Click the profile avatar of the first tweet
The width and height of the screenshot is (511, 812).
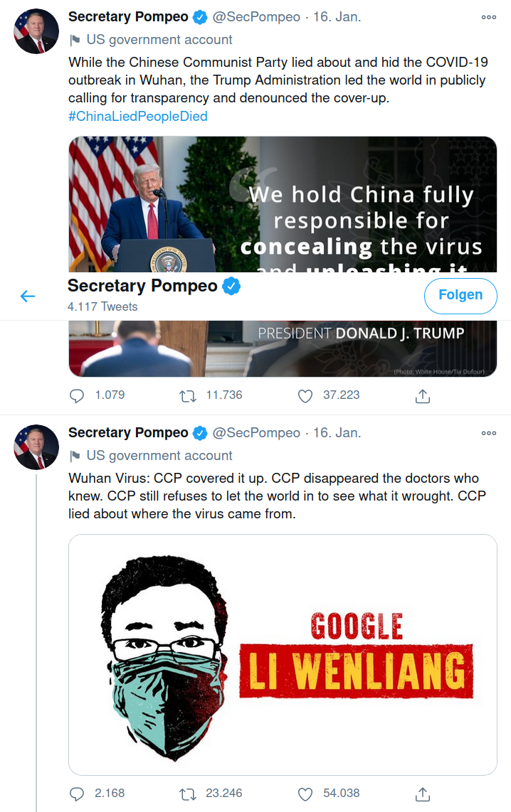[x=36, y=31]
